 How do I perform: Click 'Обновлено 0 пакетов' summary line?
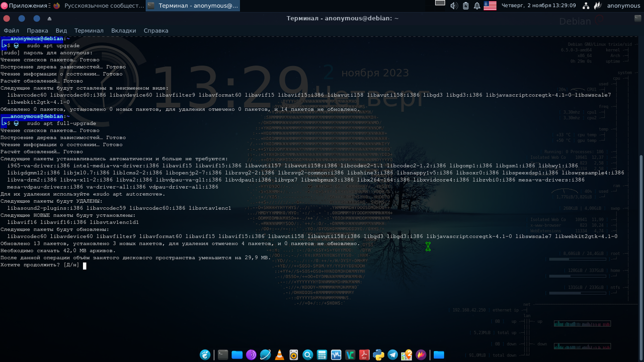point(180,109)
